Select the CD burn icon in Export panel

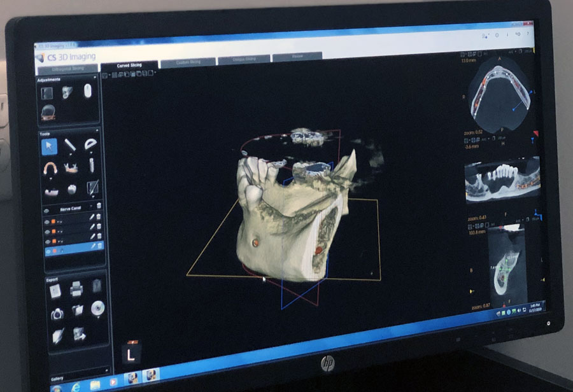pyautogui.click(x=97, y=309)
